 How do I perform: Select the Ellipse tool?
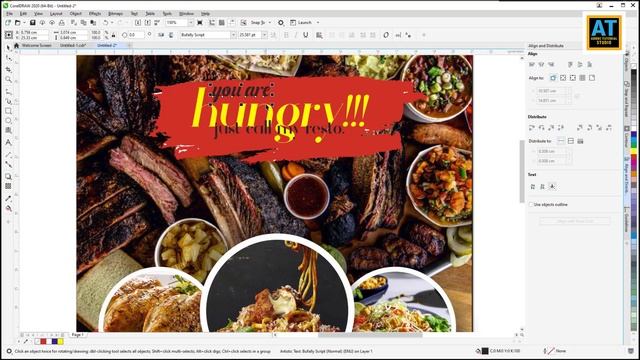(x=9, y=121)
